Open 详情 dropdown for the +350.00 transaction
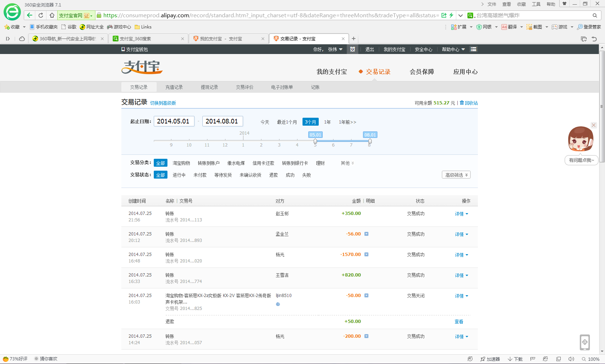This screenshot has height=364, width=605. click(x=461, y=214)
